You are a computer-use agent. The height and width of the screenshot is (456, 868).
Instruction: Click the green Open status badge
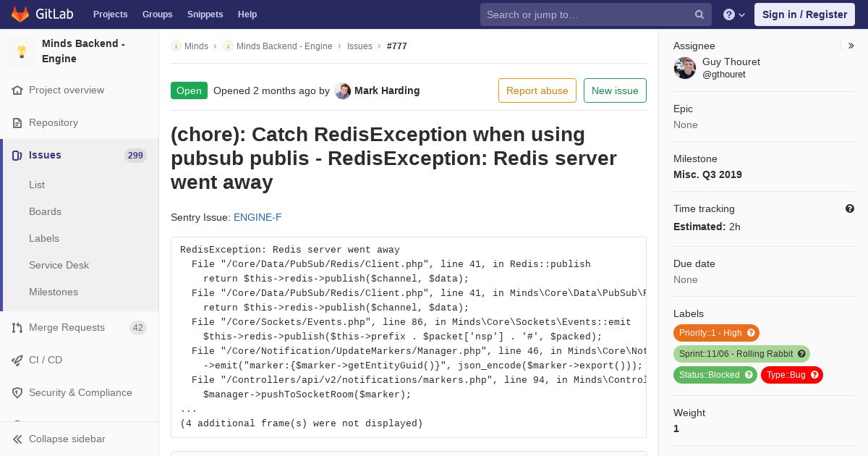tap(189, 90)
